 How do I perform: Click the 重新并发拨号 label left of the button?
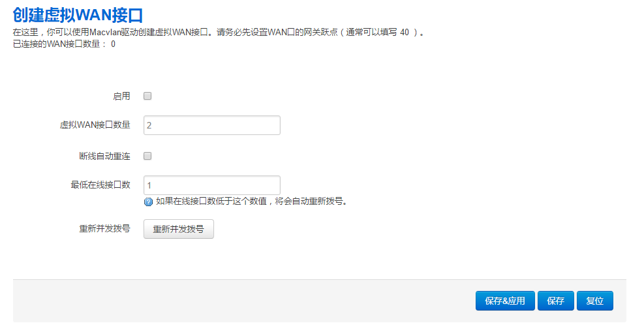(105, 228)
